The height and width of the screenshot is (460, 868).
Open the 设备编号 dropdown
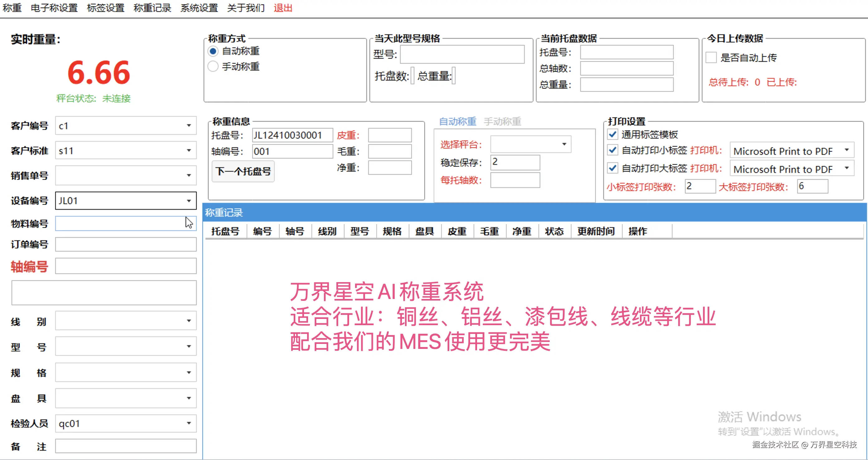click(189, 201)
